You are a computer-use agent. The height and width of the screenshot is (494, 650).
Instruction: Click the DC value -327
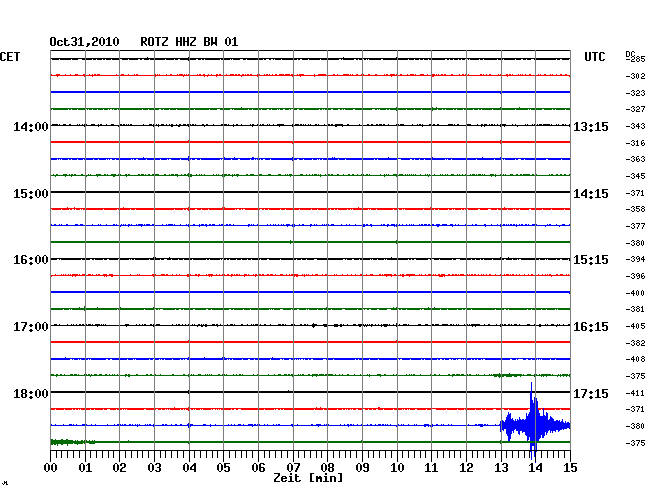click(x=635, y=109)
